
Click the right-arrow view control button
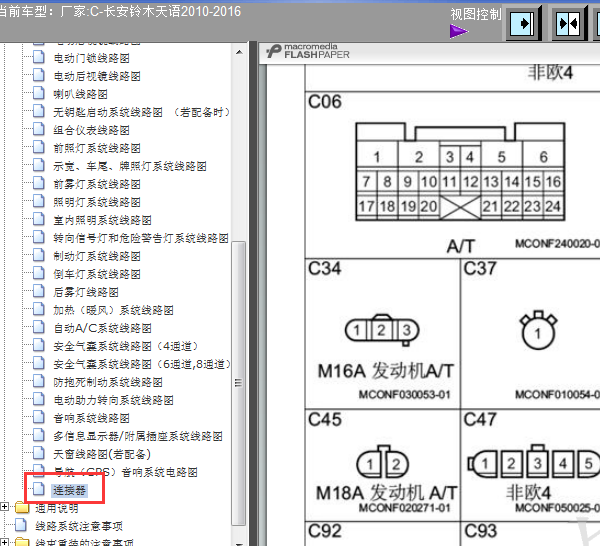pos(522,24)
